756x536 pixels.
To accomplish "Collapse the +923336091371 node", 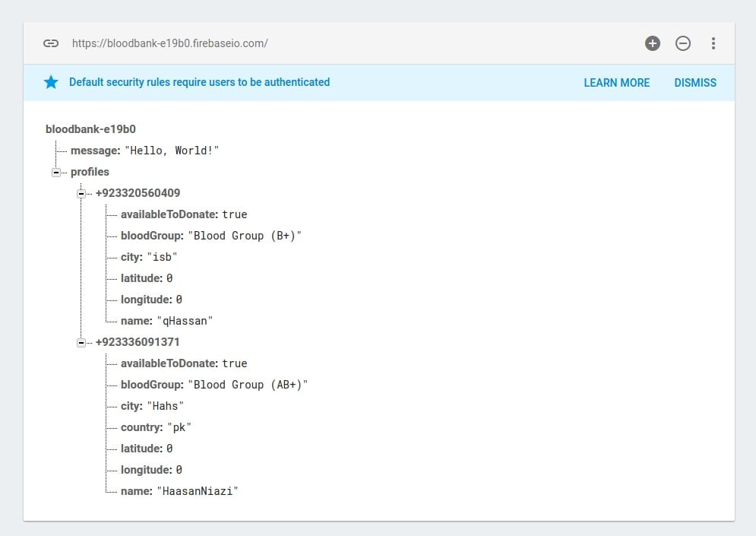I will coord(81,343).
